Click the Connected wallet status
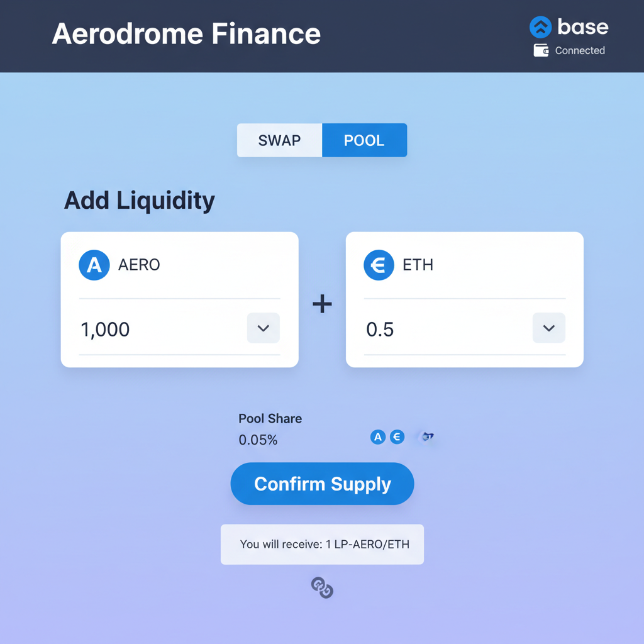 (x=578, y=50)
